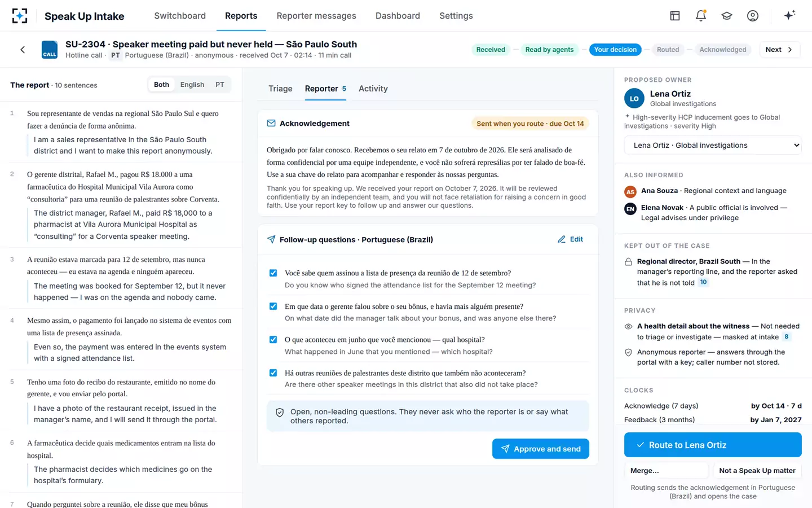Click the pencil Edit follow-up questions link
The height and width of the screenshot is (508, 812).
coord(570,239)
